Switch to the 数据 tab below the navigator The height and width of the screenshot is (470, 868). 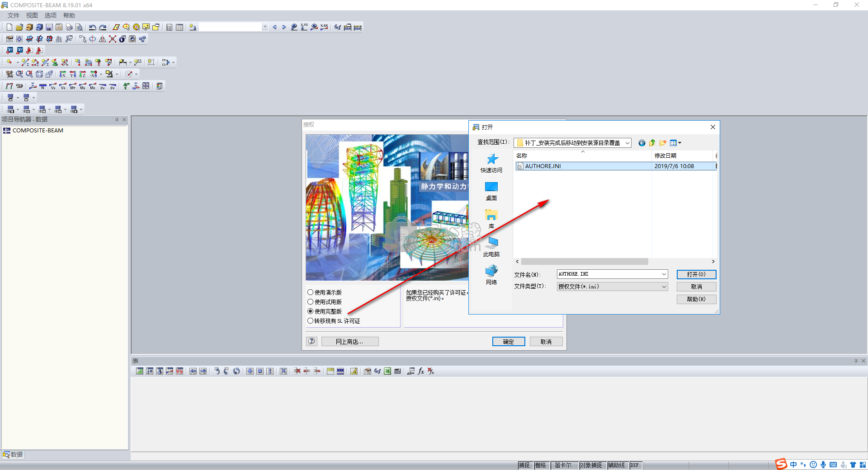[x=13, y=455]
